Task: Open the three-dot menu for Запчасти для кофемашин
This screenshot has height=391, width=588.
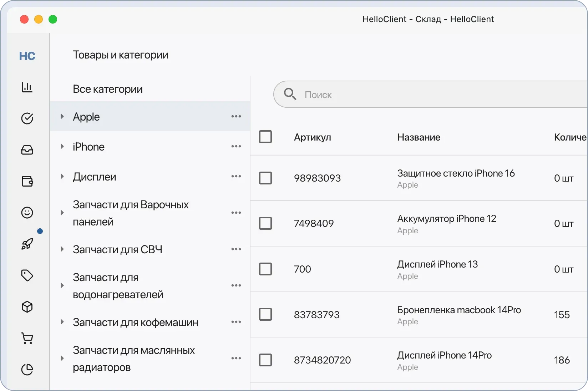Action: (236, 322)
